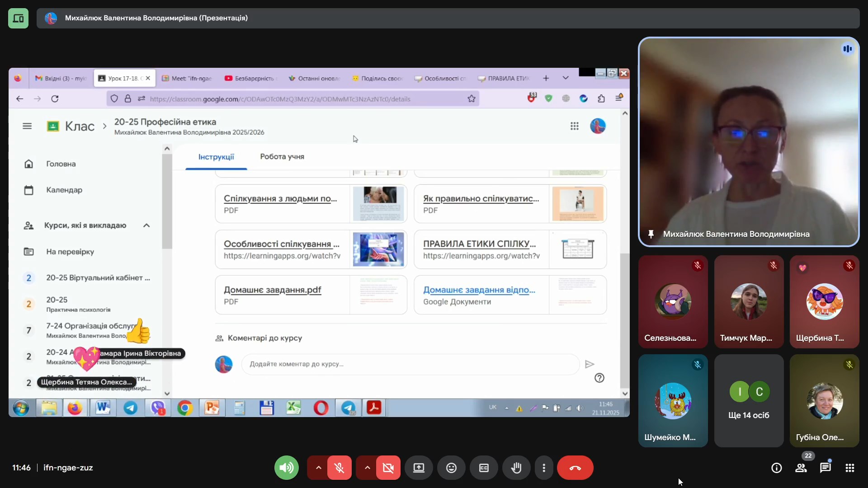Click the red leave call button

point(575,468)
